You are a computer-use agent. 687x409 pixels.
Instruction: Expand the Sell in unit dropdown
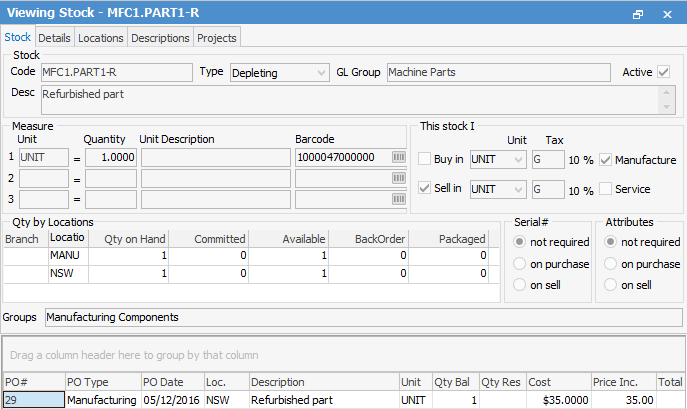tap(517, 189)
